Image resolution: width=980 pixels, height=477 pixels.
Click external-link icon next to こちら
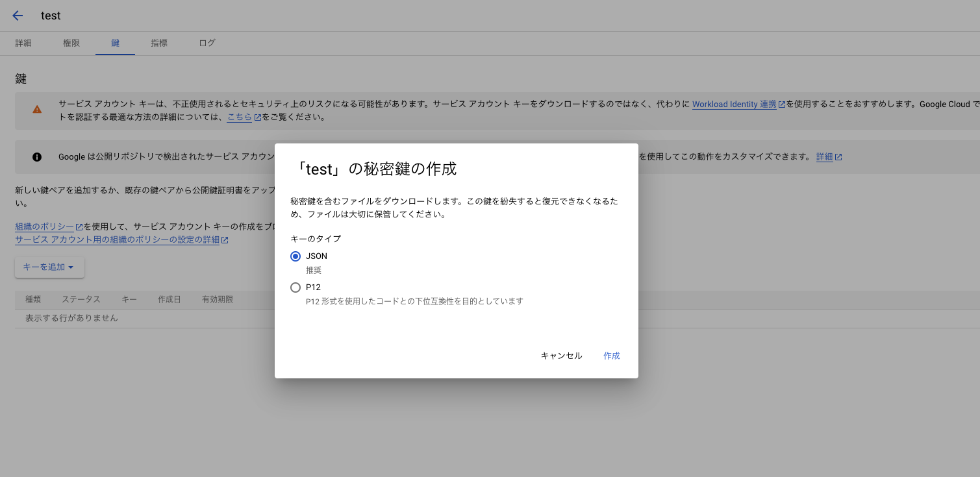[258, 117]
